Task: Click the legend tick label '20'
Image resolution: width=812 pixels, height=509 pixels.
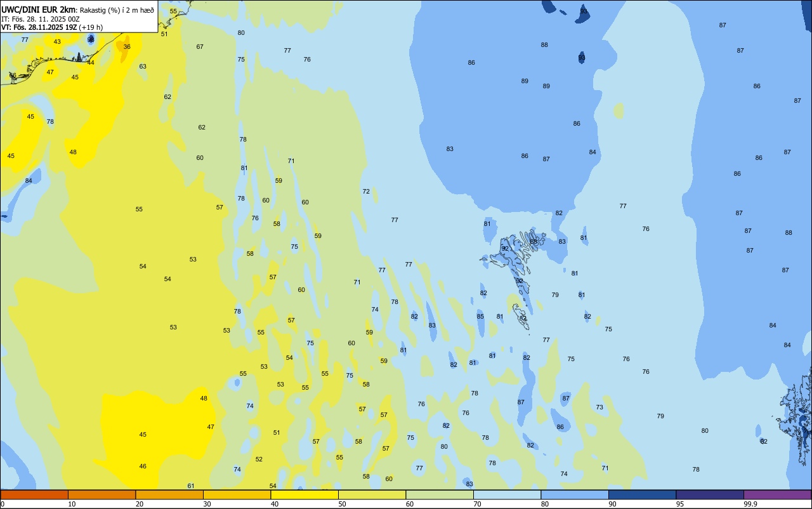Action: (x=139, y=504)
